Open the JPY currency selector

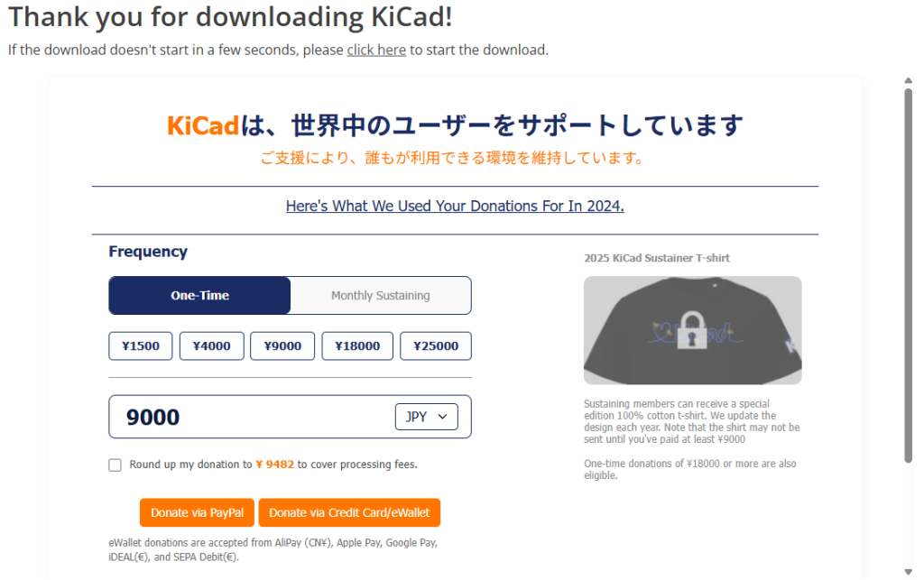pos(426,417)
